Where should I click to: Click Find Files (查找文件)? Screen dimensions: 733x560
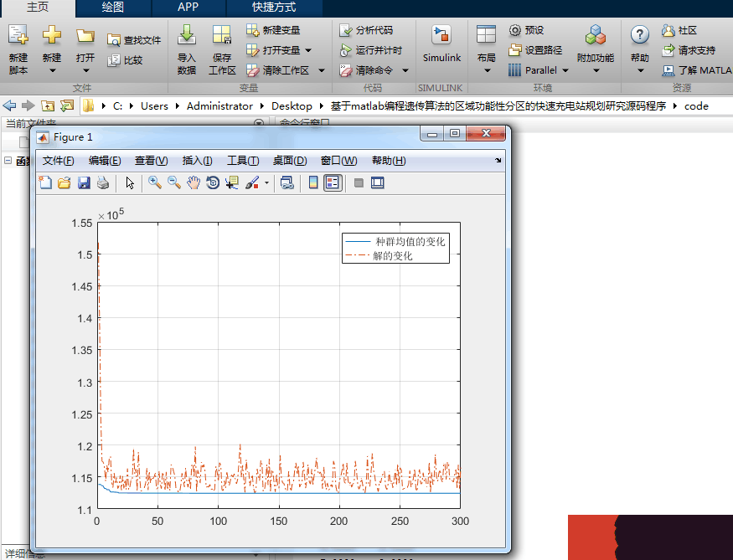point(134,40)
